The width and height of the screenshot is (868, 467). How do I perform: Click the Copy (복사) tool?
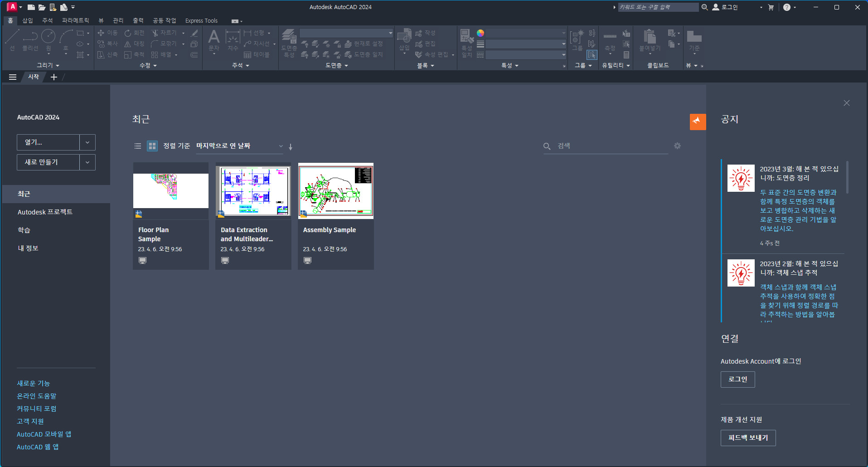click(107, 44)
